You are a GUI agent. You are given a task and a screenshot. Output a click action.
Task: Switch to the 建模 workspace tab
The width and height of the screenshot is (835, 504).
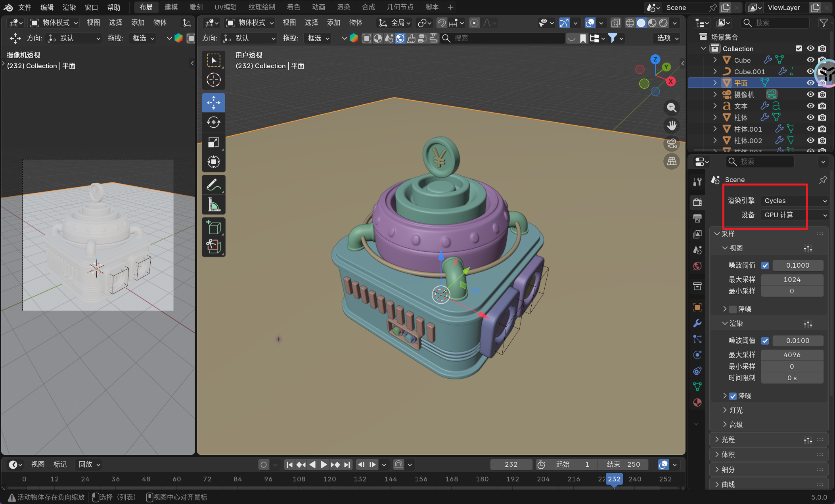coord(171,7)
